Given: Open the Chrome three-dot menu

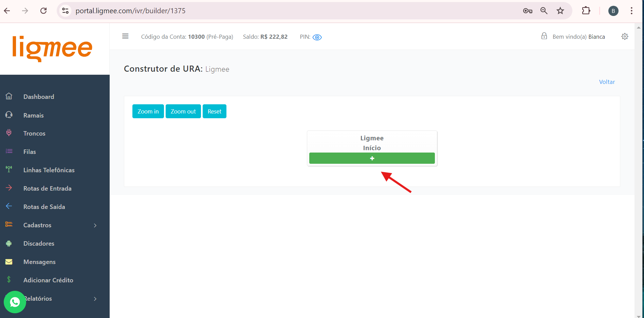Looking at the screenshot, I should [631, 11].
